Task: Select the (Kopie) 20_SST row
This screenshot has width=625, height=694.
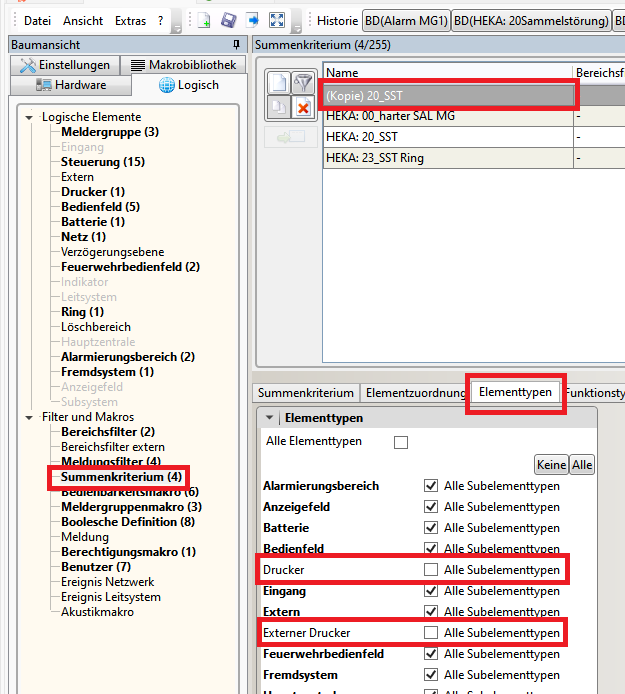Action: (x=448, y=96)
